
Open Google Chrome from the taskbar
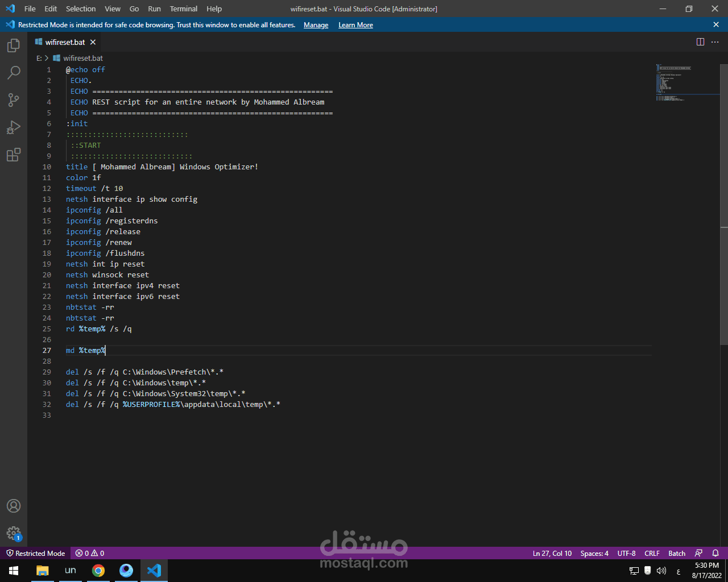tap(98, 571)
